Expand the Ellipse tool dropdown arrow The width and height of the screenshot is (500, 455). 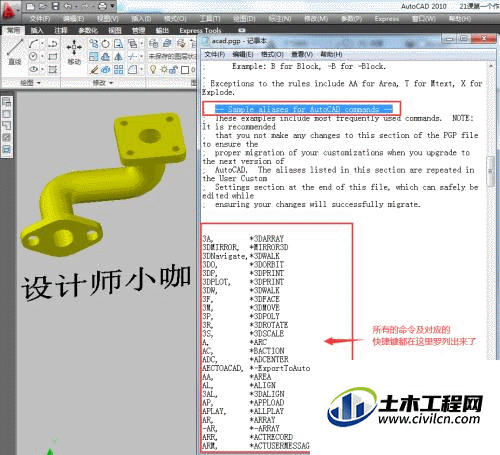coord(42,69)
